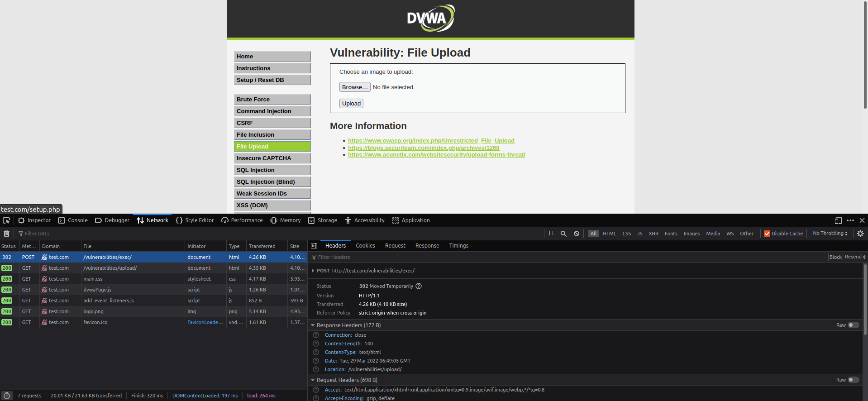The width and height of the screenshot is (868, 401).
Task: Toggle the request details sidebar icon
Action: point(314,246)
